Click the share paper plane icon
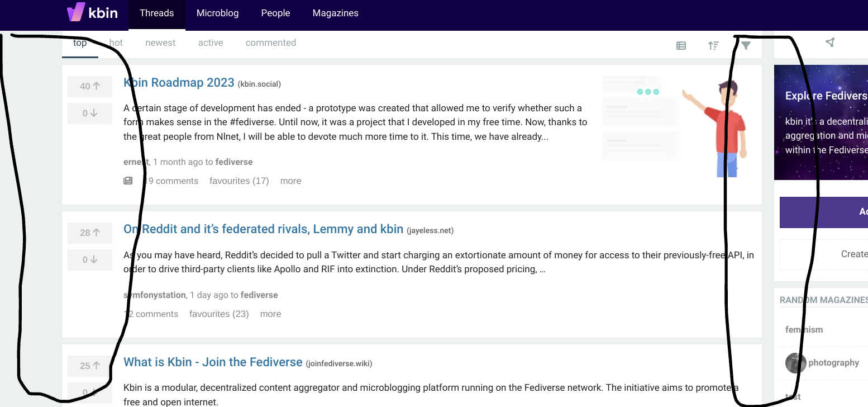Image resolution: width=868 pixels, height=407 pixels. click(830, 42)
